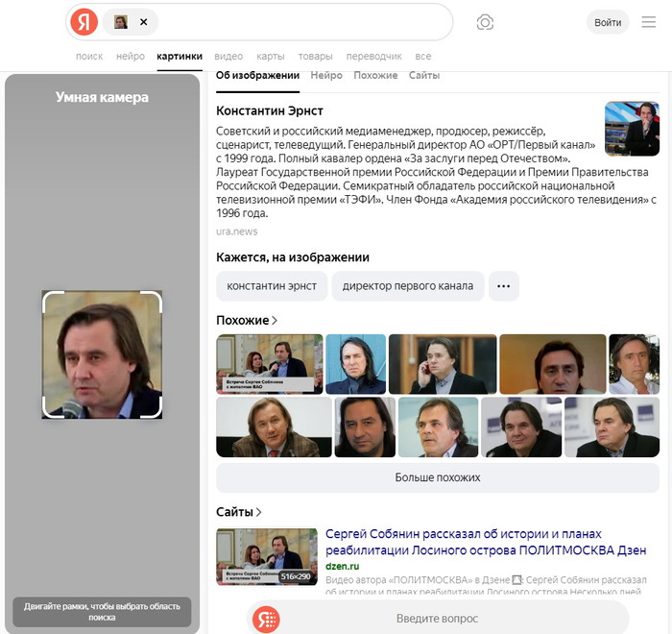Click the image thumbnail chip in search bar
The height and width of the screenshot is (634, 672).
(121, 22)
